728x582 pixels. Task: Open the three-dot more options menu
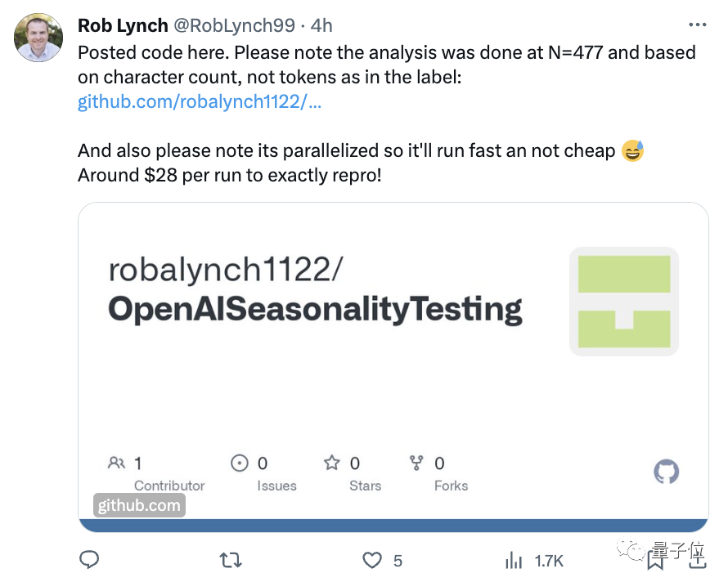click(698, 25)
